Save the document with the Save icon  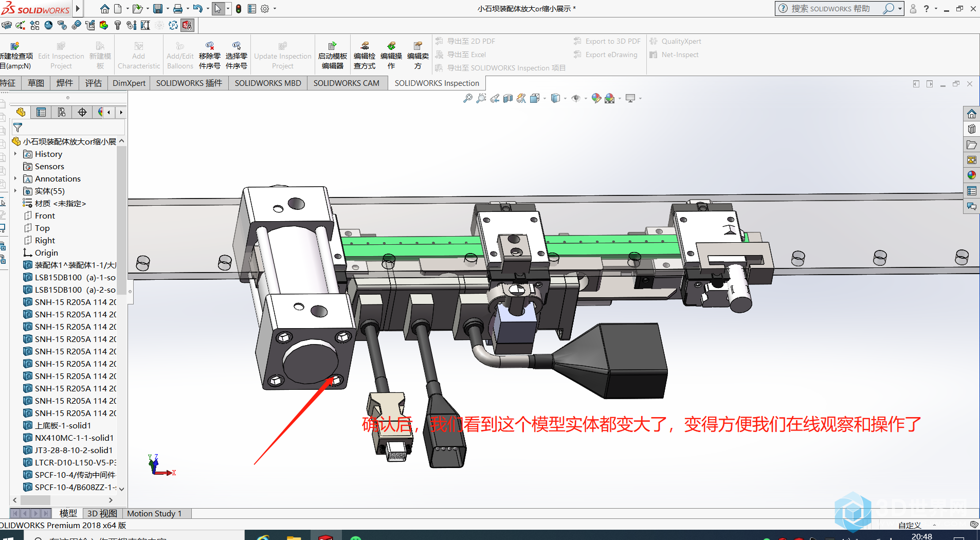158,9
